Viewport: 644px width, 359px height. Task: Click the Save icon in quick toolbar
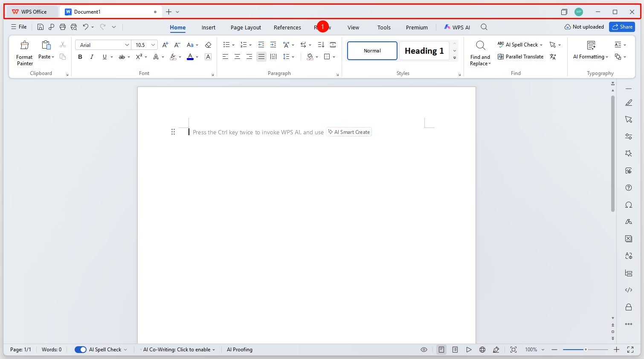tap(41, 27)
